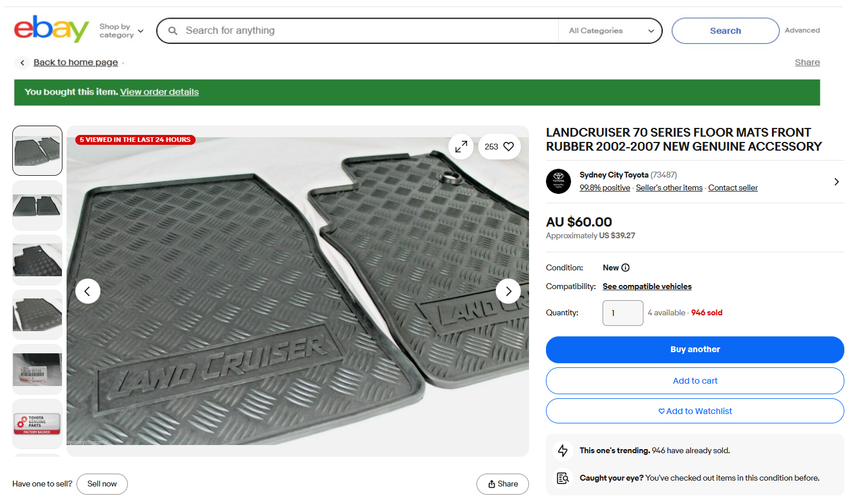Open View order details link
This screenshot has width=849, height=504.
(159, 92)
